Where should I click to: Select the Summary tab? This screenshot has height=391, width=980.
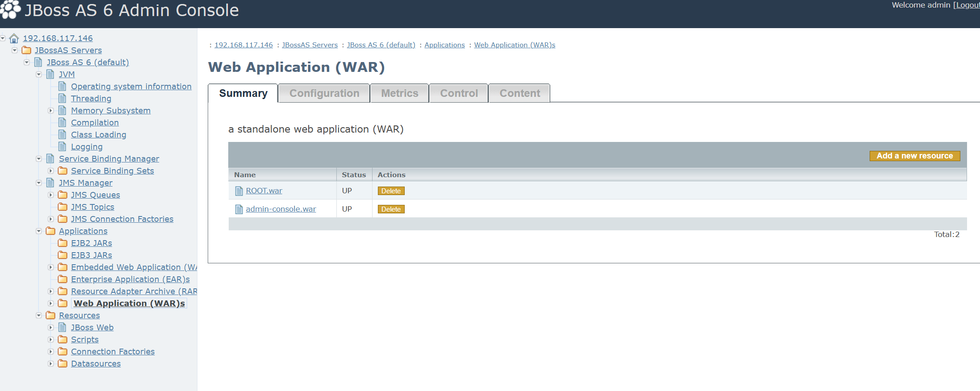(243, 93)
